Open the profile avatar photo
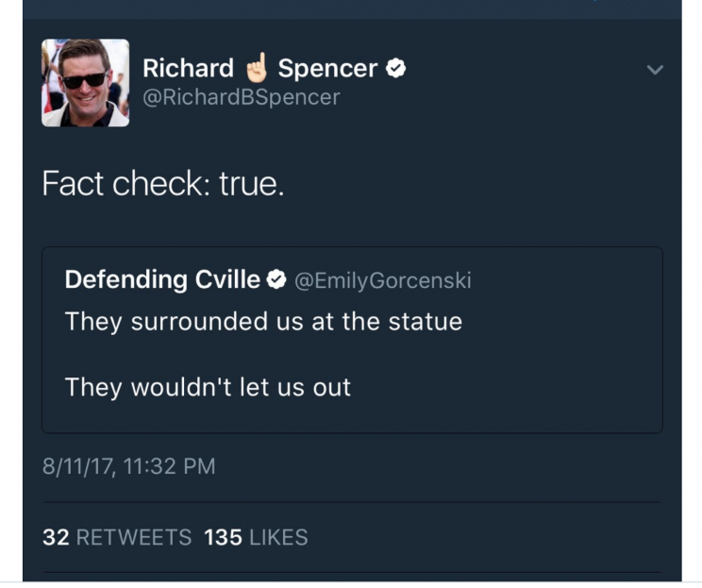 (86, 83)
